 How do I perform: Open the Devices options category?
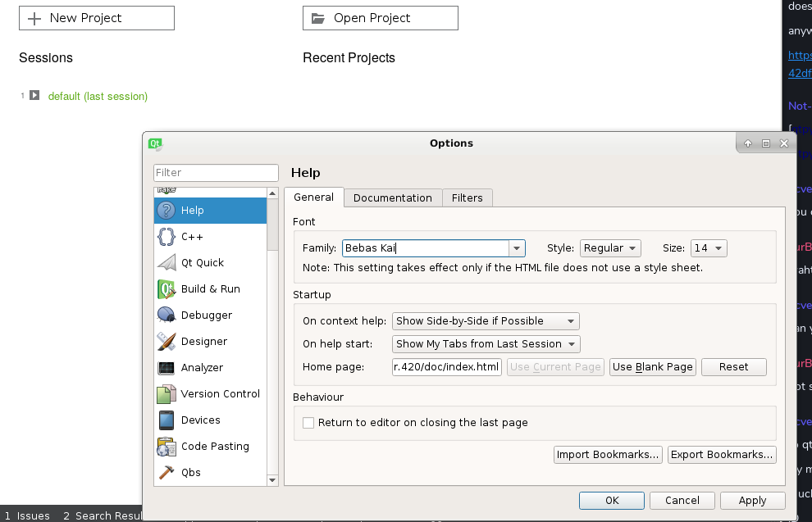point(210,420)
